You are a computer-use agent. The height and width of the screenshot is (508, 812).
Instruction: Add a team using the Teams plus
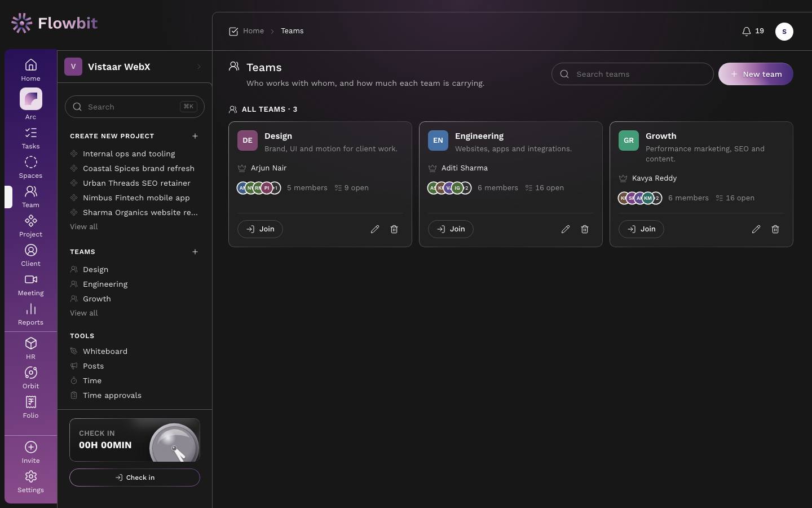(x=195, y=252)
